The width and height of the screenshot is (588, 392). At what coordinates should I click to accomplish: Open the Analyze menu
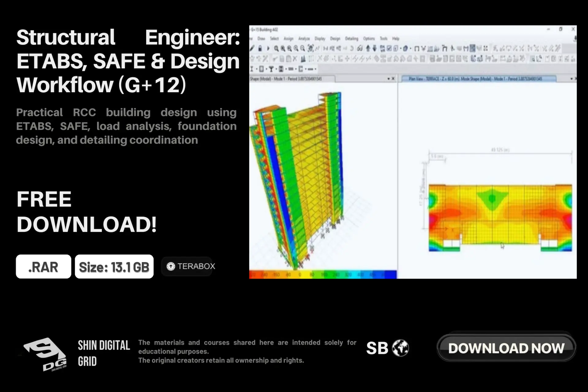[x=304, y=39]
